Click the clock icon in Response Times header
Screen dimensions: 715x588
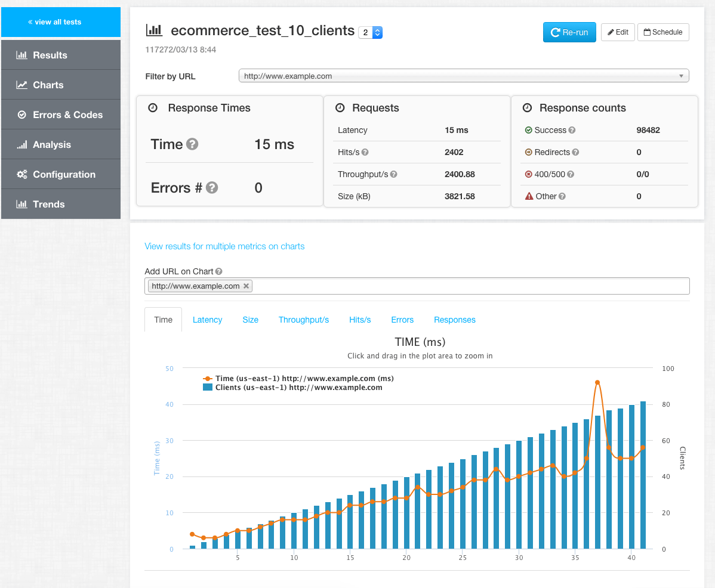coord(153,108)
